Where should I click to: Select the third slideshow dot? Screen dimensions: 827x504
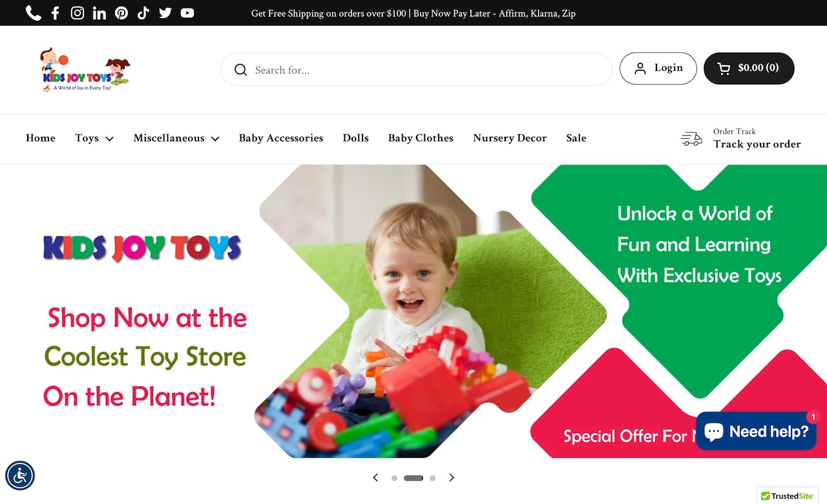point(433,478)
